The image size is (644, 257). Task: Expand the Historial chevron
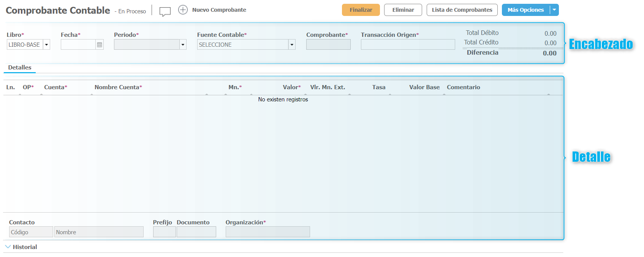point(8,247)
